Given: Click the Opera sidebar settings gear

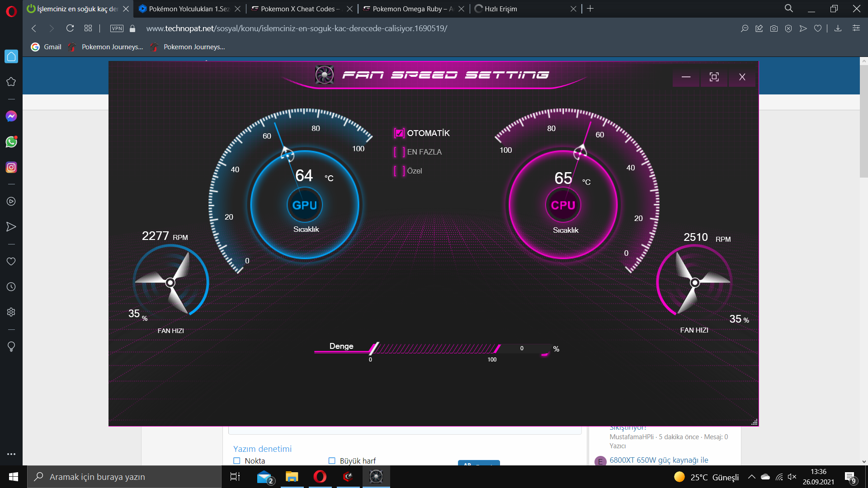Looking at the screenshot, I should point(11,312).
